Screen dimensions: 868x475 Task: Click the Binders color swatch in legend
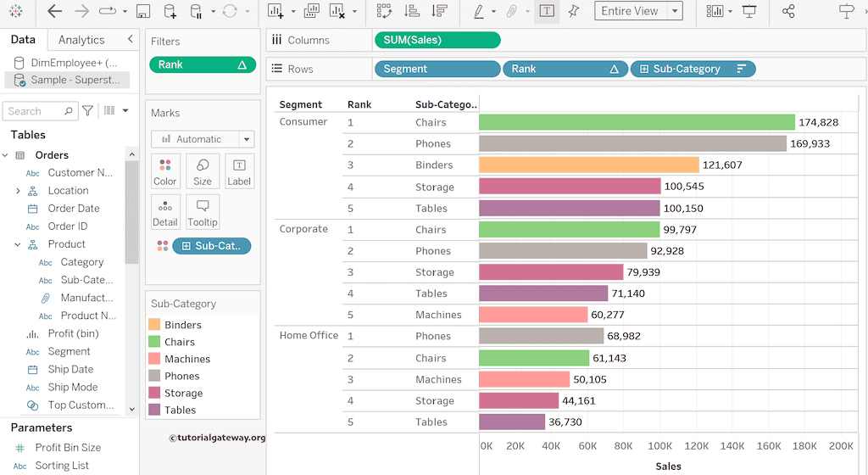click(x=154, y=325)
